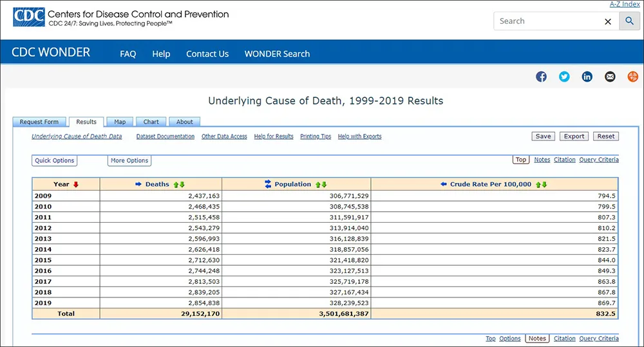Viewport: 644px width, 347px height.
Task: Open the Other Data Access link
Action: pos(224,136)
